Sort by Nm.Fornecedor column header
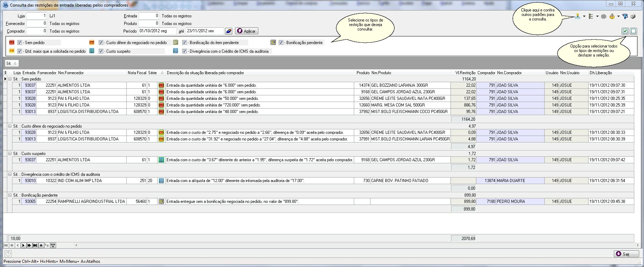The image size is (644, 267). pos(92,73)
